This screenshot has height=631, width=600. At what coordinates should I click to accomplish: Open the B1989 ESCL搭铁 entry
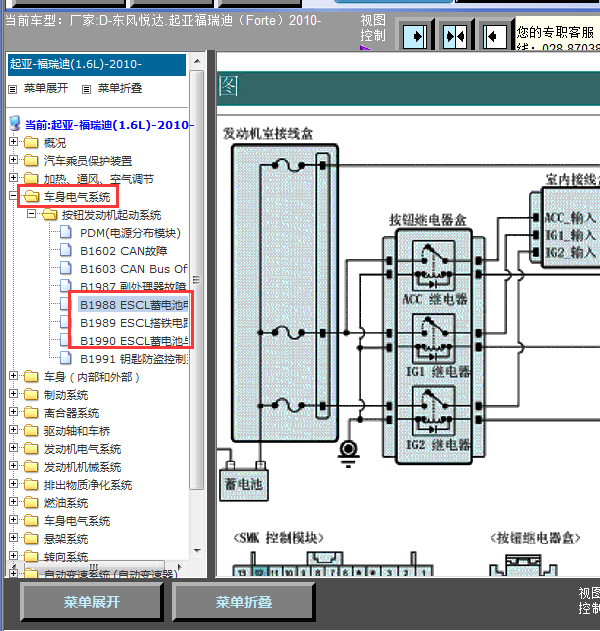[134, 323]
